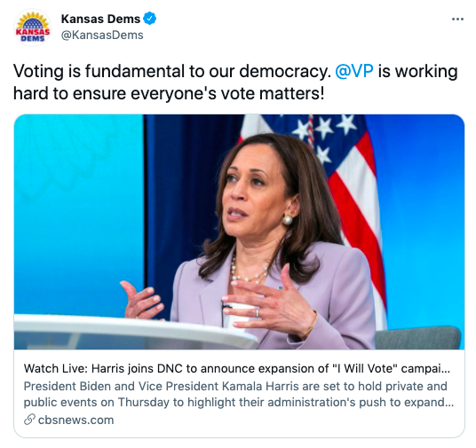The width and height of the screenshot is (476, 448).
Task: Select the 'Voting is fundamental to our democracy' text
Action: pyautogui.click(x=171, y=71)
